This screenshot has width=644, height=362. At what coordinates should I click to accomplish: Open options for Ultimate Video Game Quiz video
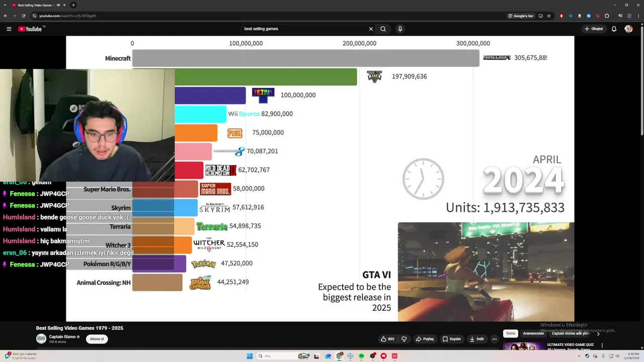[602, 345]
